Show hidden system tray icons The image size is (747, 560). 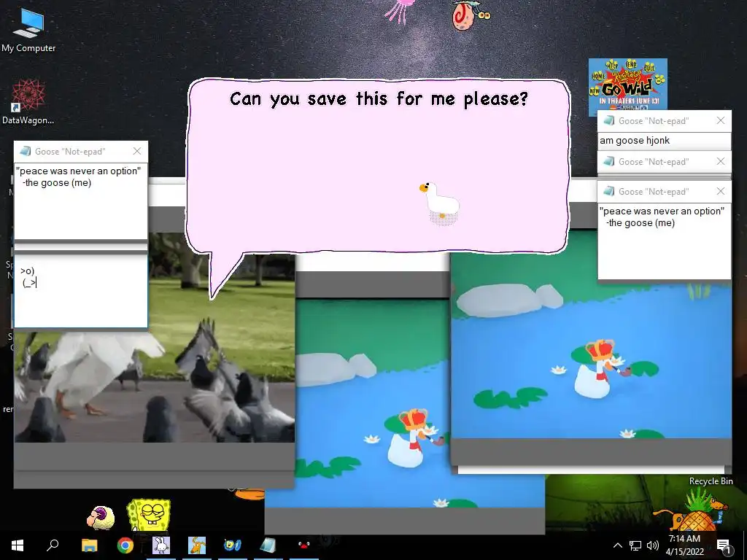click(x=617, y=545)
